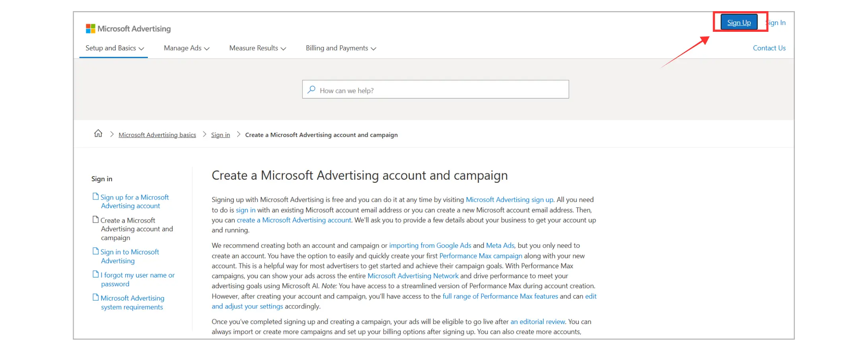Open the Meta Ads link

[x=500, y=246]
